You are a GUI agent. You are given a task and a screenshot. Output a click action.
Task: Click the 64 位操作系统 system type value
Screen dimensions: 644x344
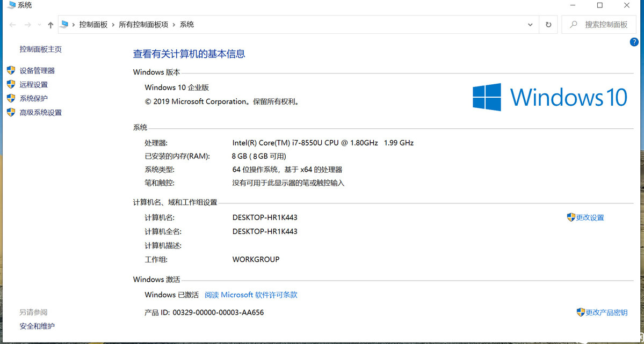point(287,170)
